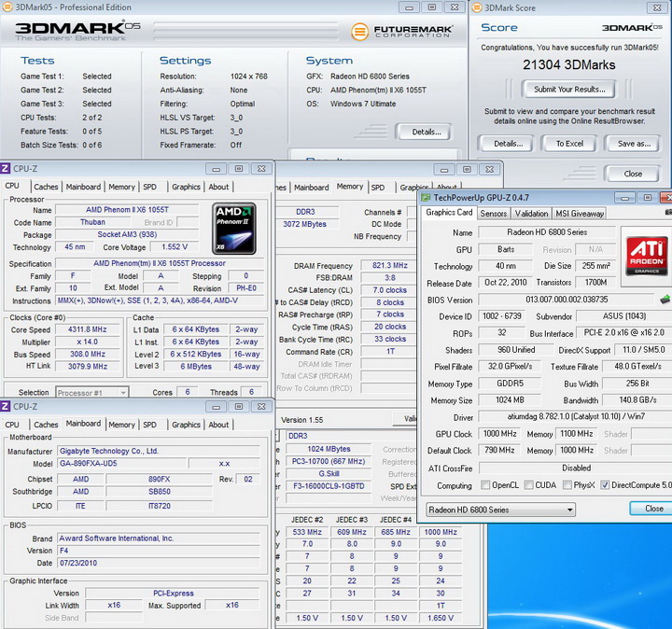
Task: Click the Save as button
Action: 634,144
